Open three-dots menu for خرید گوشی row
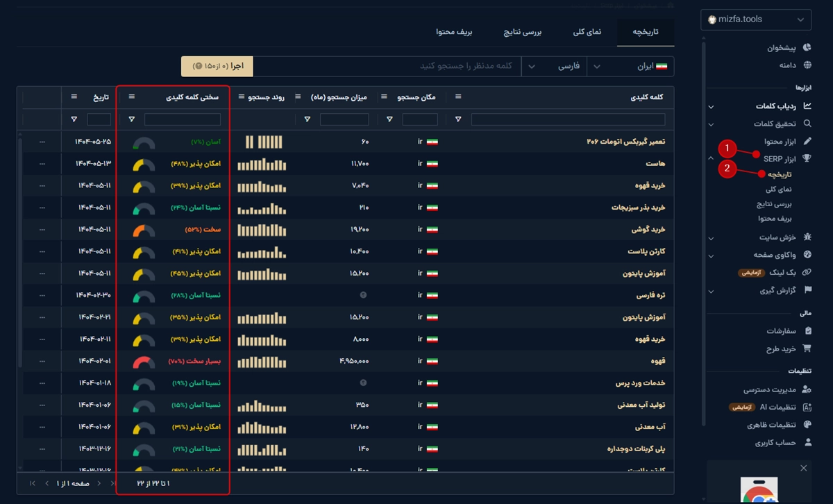This screenshot has width=833, height=504. click(42, 229)
